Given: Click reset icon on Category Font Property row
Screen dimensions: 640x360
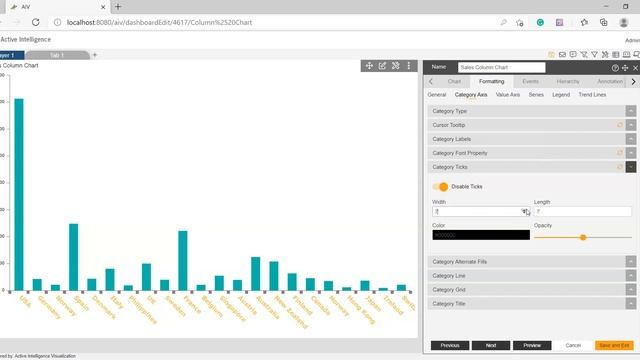Looking at the screenshot, I should point(620,153).
